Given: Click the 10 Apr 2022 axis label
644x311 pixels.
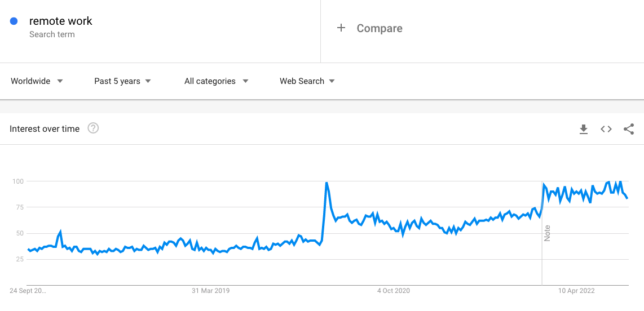Looking at the screenshot, I should tap(576, 291).
